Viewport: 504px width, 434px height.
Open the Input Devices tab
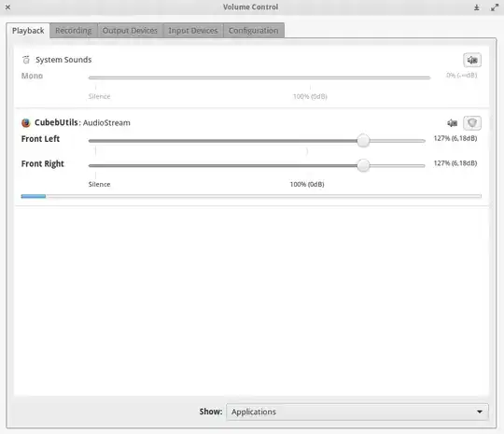point(193,31)
